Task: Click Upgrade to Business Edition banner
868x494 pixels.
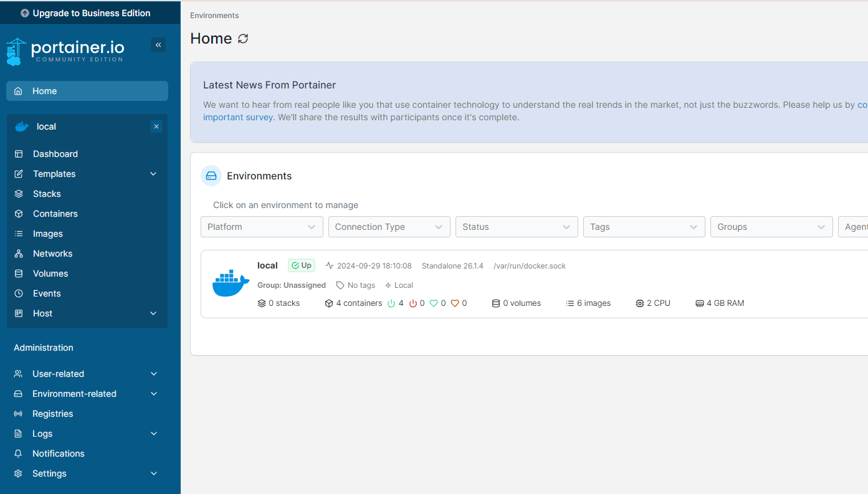Action: pos(90,12)
